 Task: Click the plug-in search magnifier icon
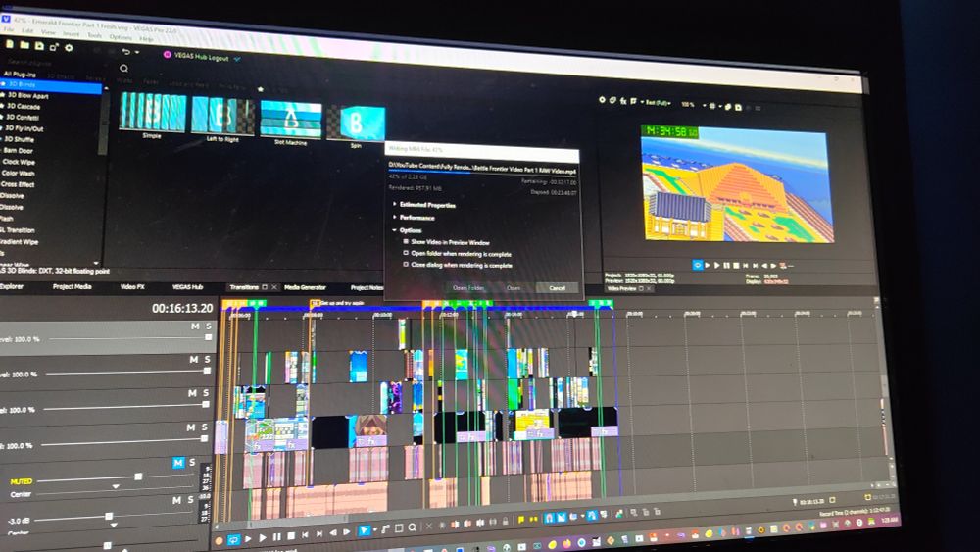click(x=123, y=68)
